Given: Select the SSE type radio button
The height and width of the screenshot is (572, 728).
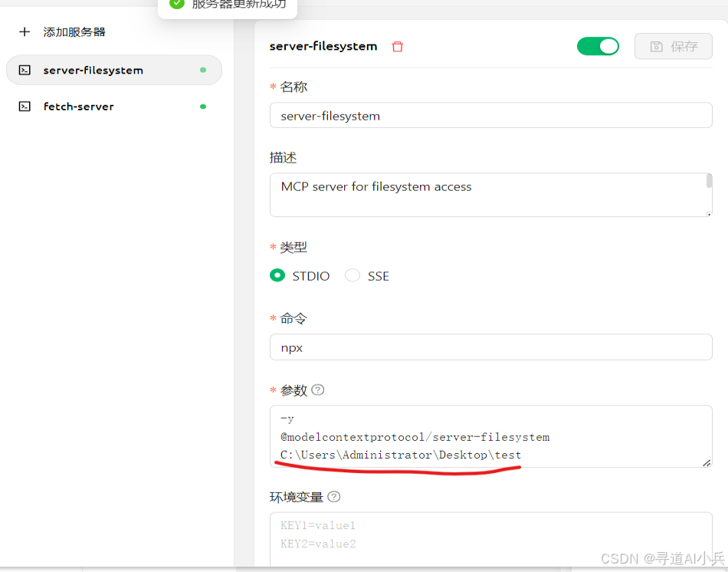Looking at the screenshot, I should [x=353, y=275].
